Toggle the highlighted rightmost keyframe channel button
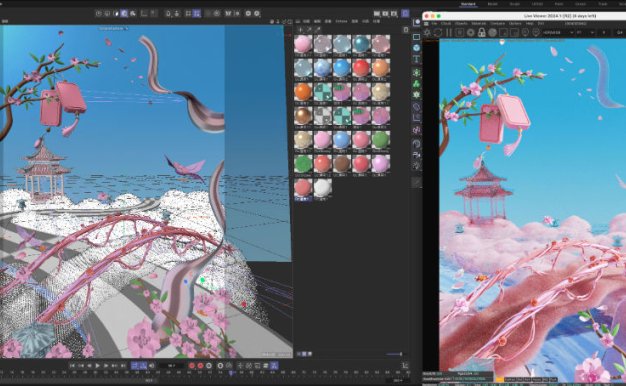626x386 pixels. point(274,365)
